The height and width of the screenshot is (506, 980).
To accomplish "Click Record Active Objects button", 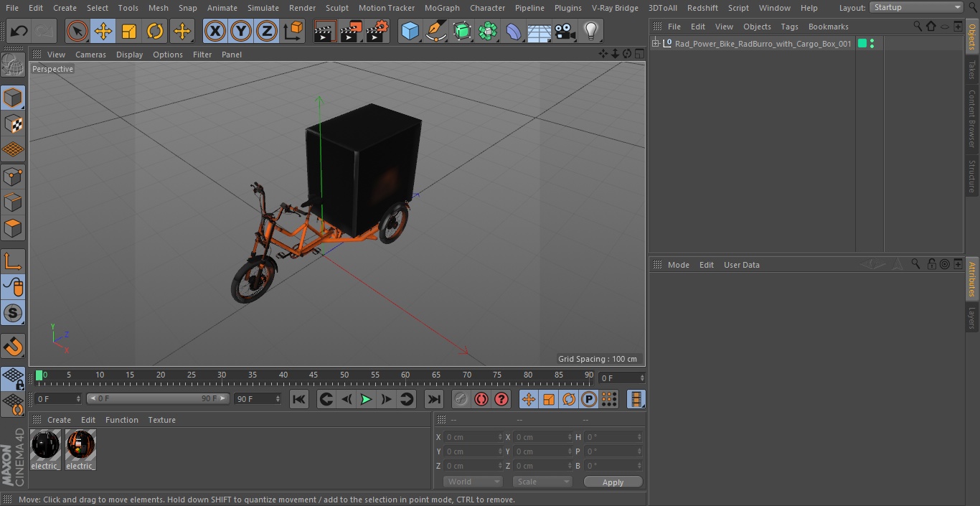I will (461, 399).
